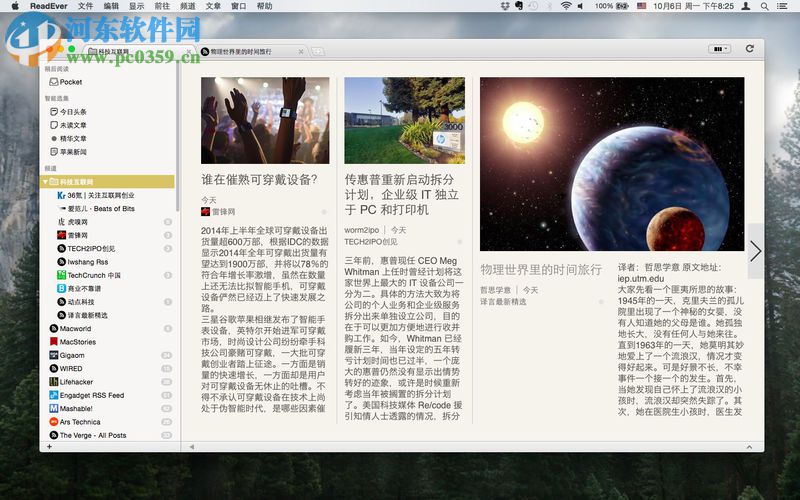This screenshot has height=500, width=800.
Task: Select the Iwshang Rss feed
Action: pos(82,262)
